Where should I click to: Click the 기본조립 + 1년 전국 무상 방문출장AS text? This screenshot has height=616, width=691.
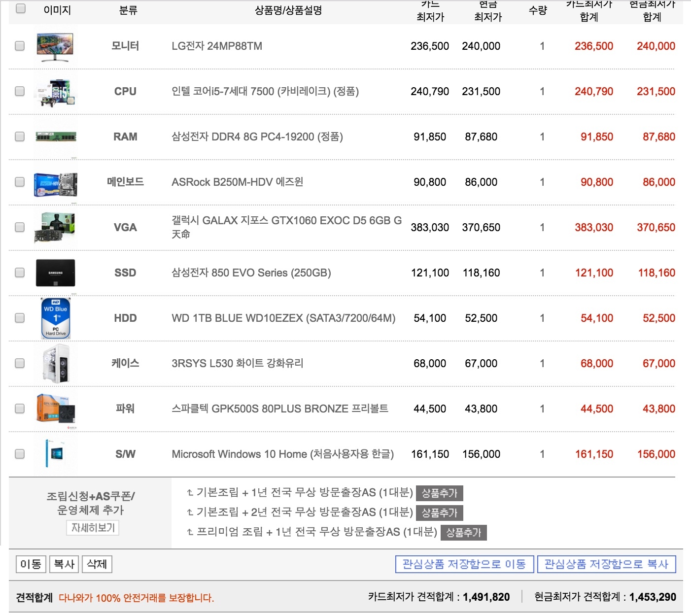point(305,492)
